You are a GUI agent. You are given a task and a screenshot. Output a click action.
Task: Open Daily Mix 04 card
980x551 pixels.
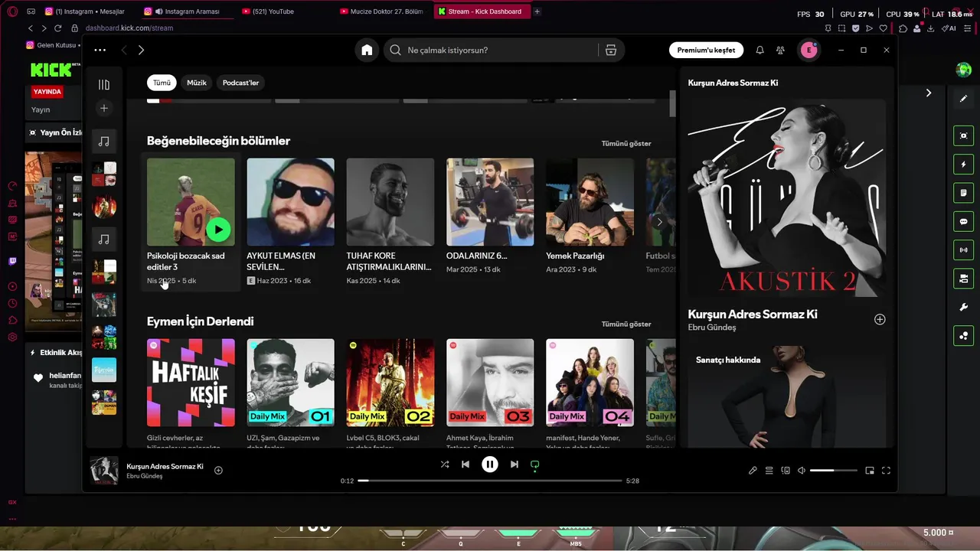(x=590, y=383)
